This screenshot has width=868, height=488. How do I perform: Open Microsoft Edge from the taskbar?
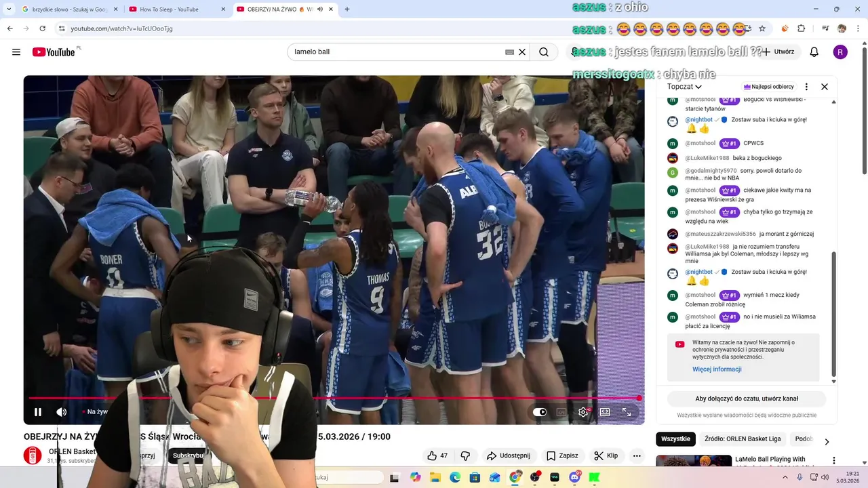click(x=455, y=478)
